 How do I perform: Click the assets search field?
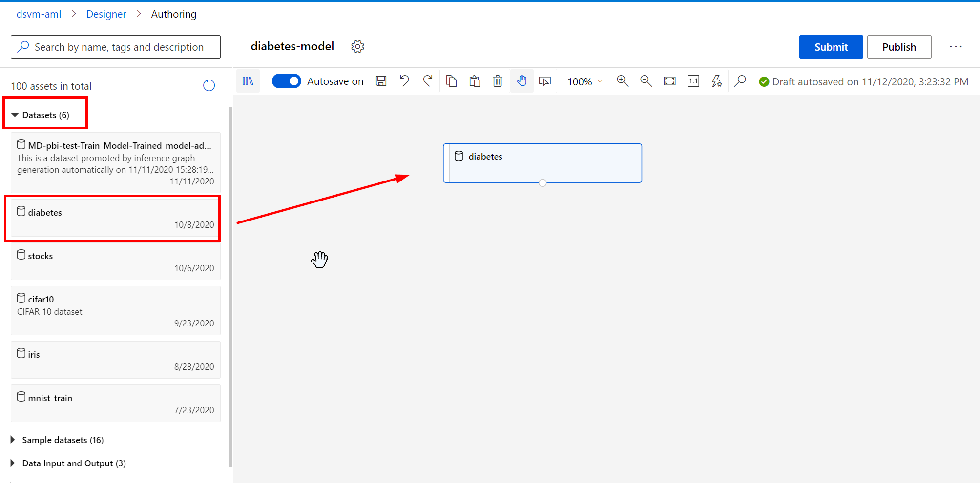click(116, 47)
